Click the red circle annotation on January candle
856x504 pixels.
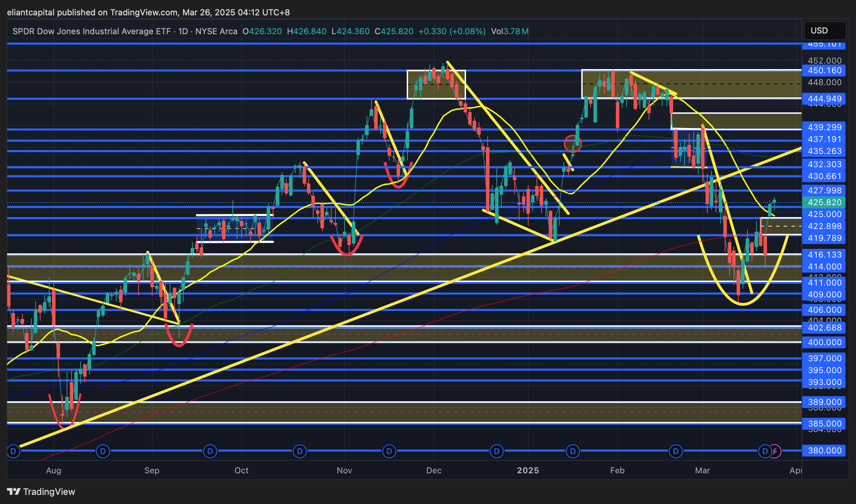pyautogui.click(x=573, y=143)
